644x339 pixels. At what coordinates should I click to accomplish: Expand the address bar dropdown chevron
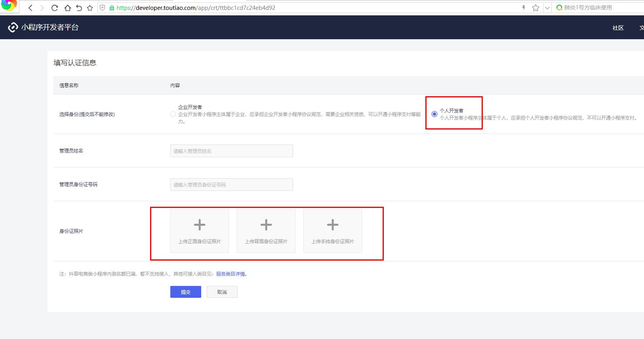pos(547,8)
